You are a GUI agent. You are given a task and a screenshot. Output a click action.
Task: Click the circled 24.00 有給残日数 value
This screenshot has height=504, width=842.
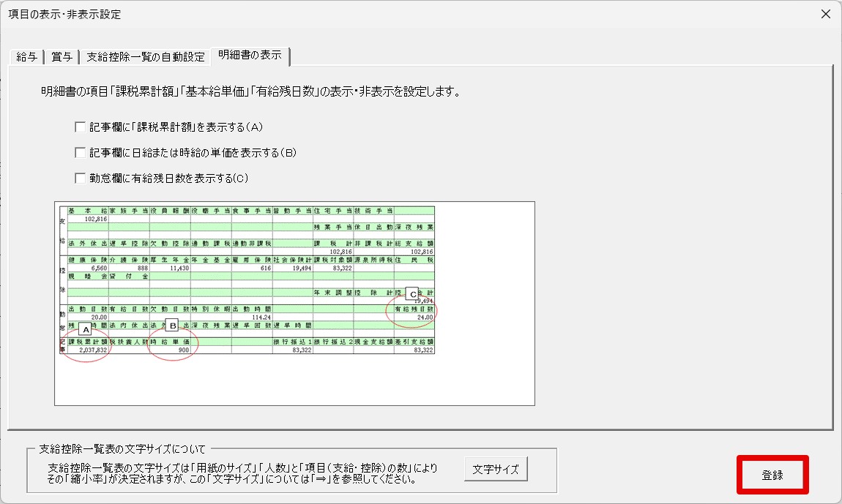[x=425, y=317]
